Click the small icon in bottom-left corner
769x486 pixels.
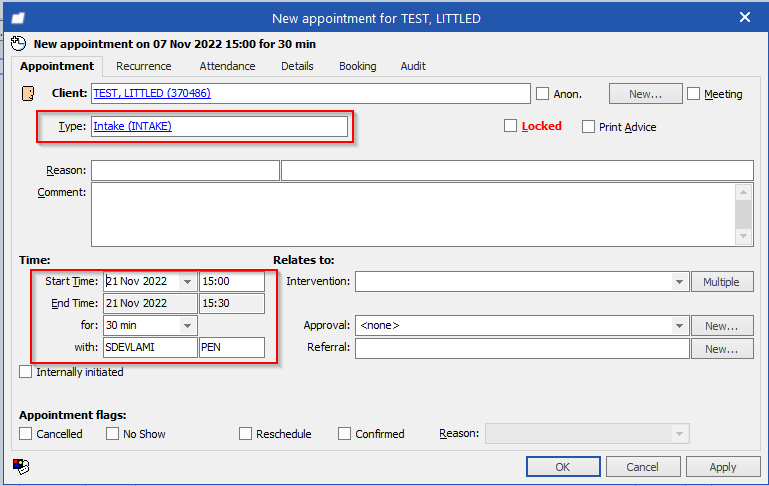click(20, 465)
